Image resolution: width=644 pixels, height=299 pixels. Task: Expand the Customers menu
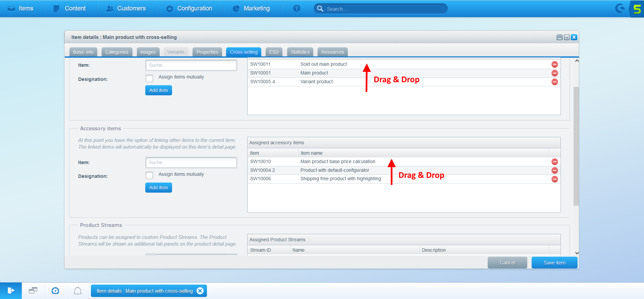tap(126, 9)
